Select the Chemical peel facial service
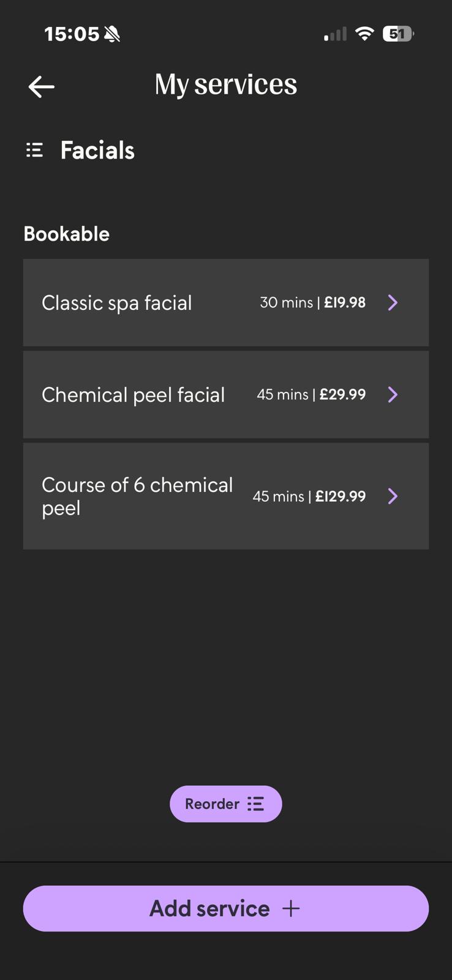452x980 pixels. pyautogui.click(x=133, y=394)
